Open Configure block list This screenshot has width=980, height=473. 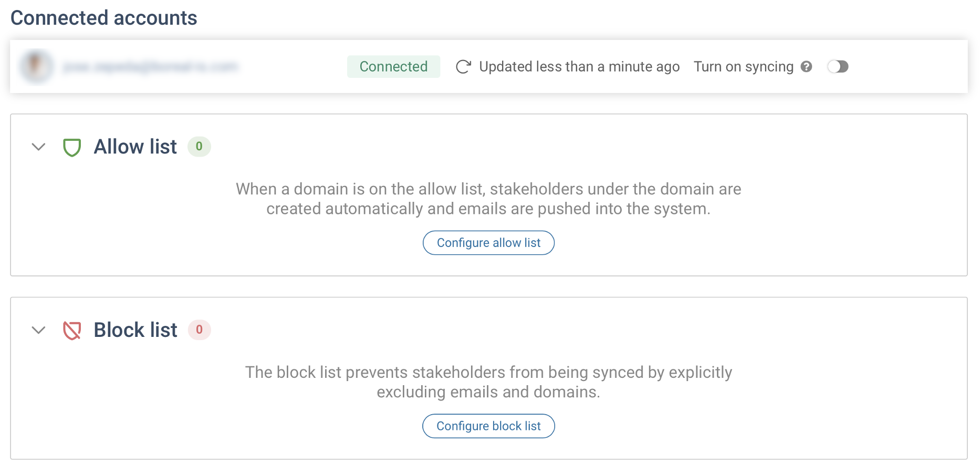point(488,426)
